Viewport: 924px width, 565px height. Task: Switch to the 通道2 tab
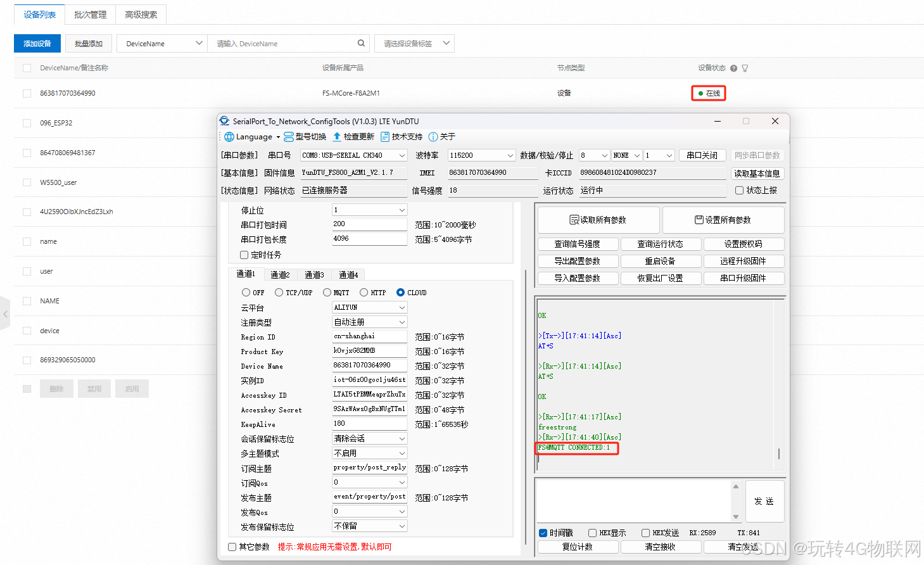pos(280,275)
